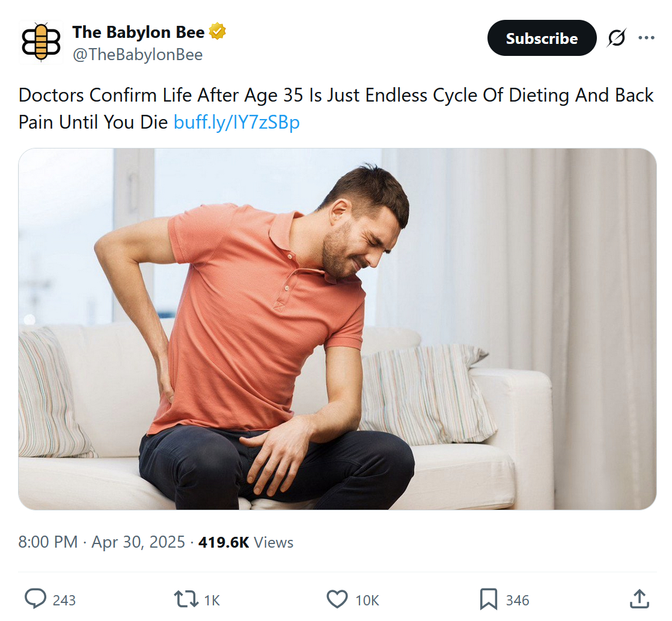Reply to the tweet via speech bubble icon
672x621 pixels.
(35, 599)
